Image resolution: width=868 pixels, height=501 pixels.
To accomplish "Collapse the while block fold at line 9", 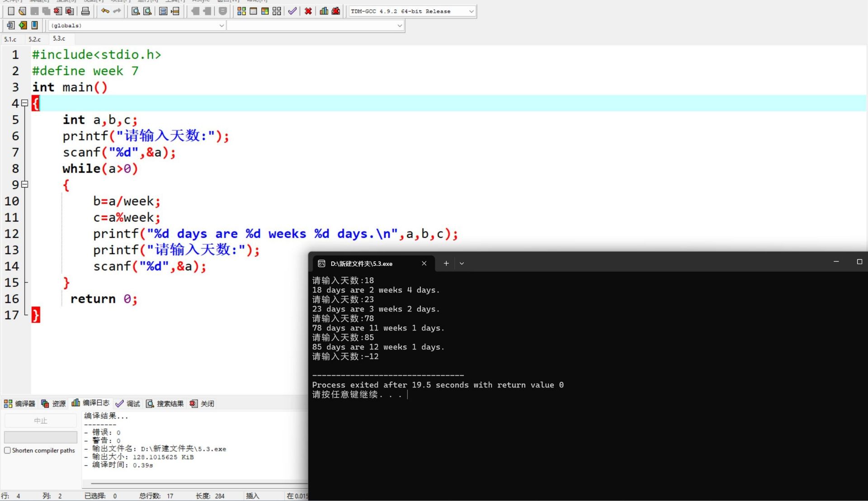I will [25, 184].
